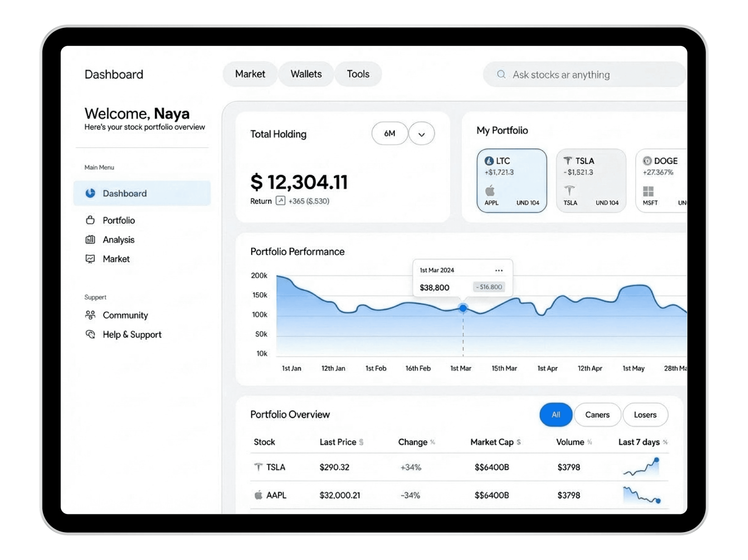Click the Market monitor icon in sidebar
The height and width of the screenshot is (560, 748).
click(x=90, y=259)
